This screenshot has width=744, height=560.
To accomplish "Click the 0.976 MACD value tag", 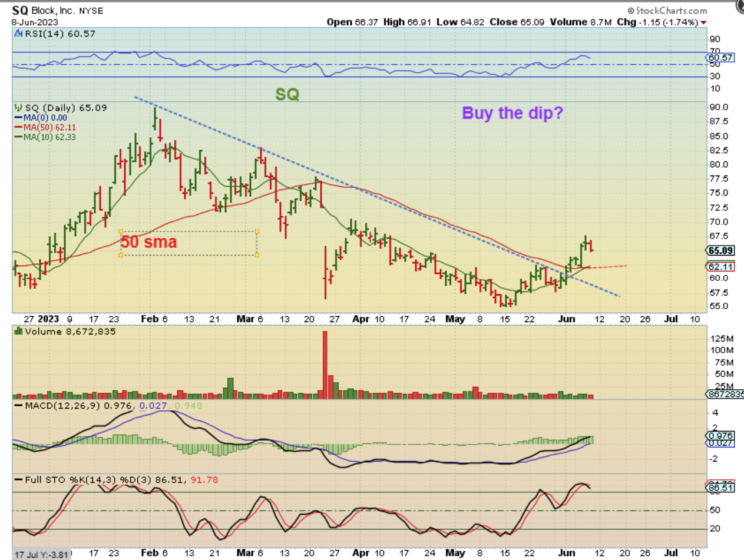I will 720,436.
